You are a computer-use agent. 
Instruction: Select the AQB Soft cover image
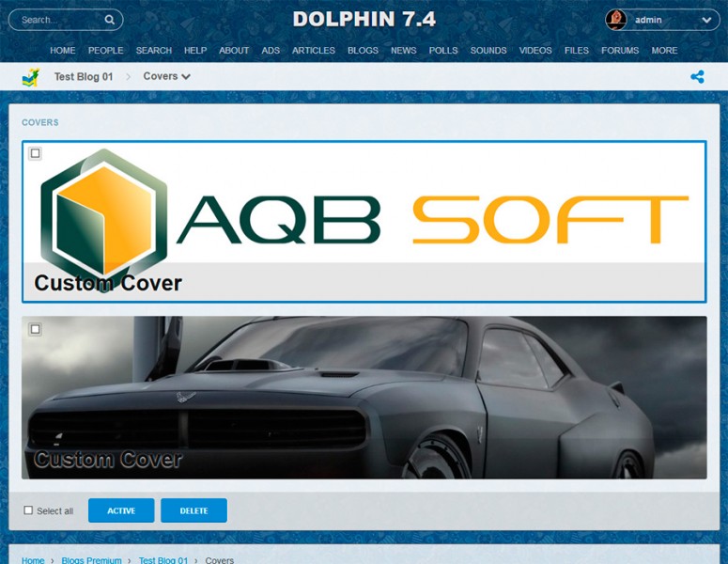point(364,222)
